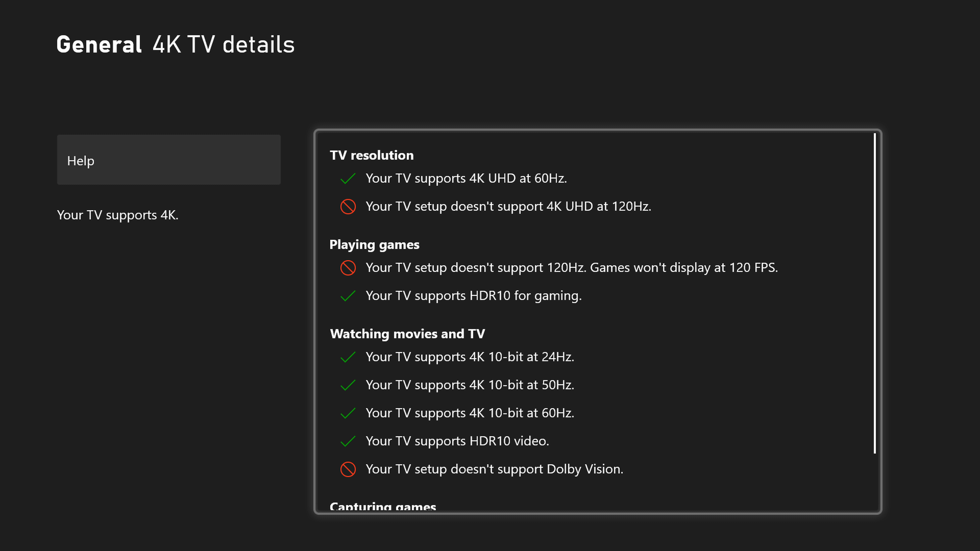Click the 4K TV details page title
The image size is (980, 551).
click(224, 44)
